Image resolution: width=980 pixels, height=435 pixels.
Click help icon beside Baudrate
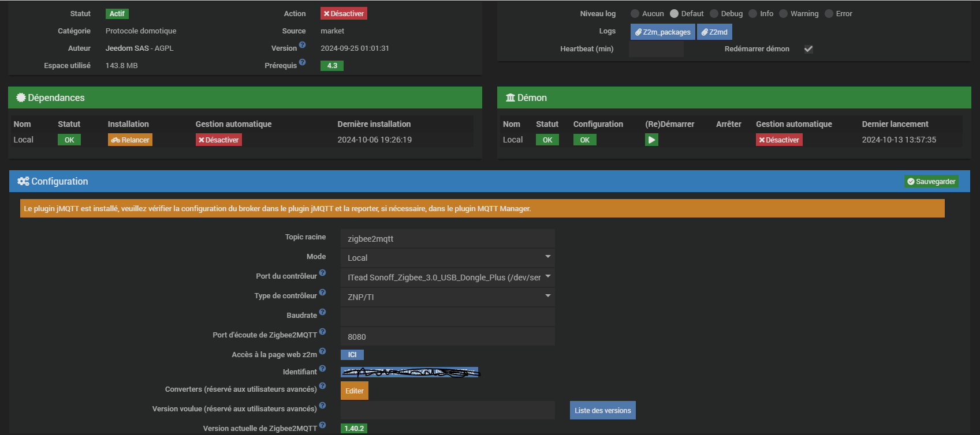[322, 312]
